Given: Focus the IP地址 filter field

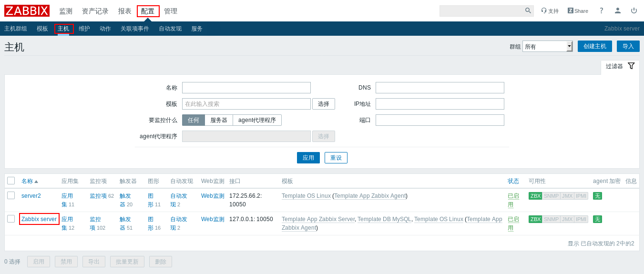Looking at the screenshot, I should pyautogui.click(x=440, y=104).
